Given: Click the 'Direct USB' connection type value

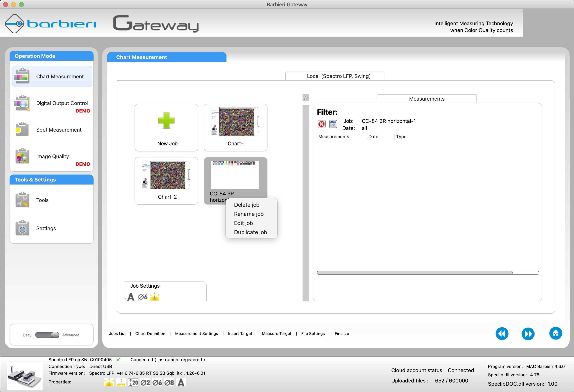Looking at the screenshot, I should tap(101, 366).
